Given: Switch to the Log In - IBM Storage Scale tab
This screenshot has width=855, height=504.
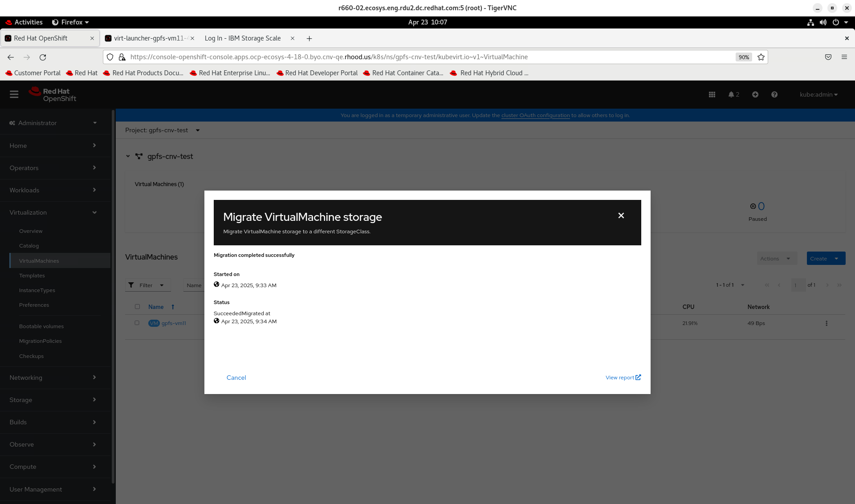Looking at the screenshot, I should tap(243, 38).
